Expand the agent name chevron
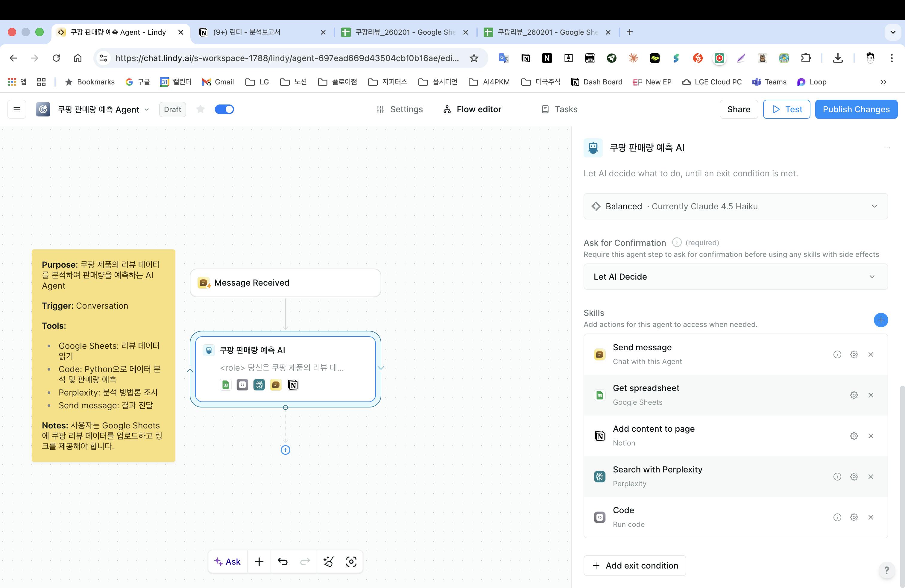 [147, 110]
